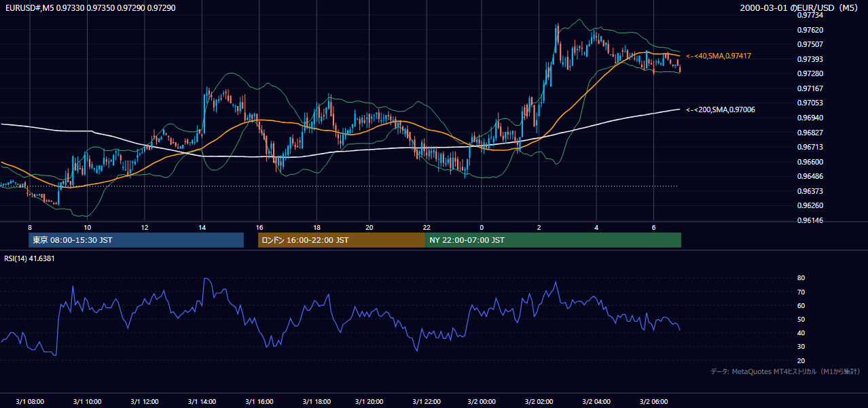Image resolution: width=868 pixels, height=408 pixels.
Task: Click the 2000-03-01 EUR/USD (M5) chart title
Action: [799, 7]
